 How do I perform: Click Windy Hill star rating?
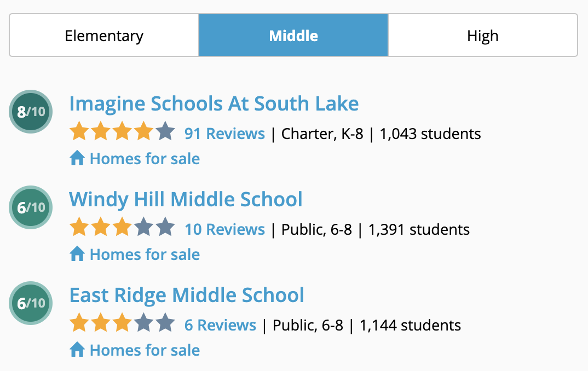click(122, 227)
